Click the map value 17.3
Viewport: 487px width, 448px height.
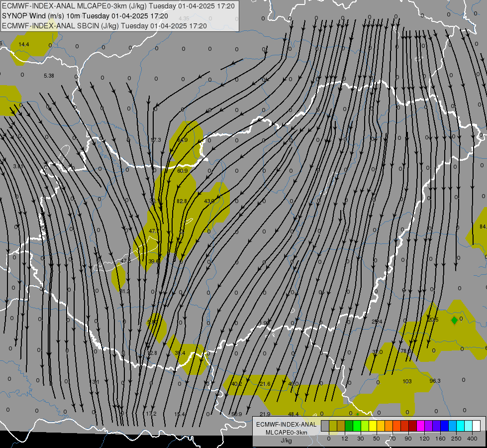(x=156, y=140)
